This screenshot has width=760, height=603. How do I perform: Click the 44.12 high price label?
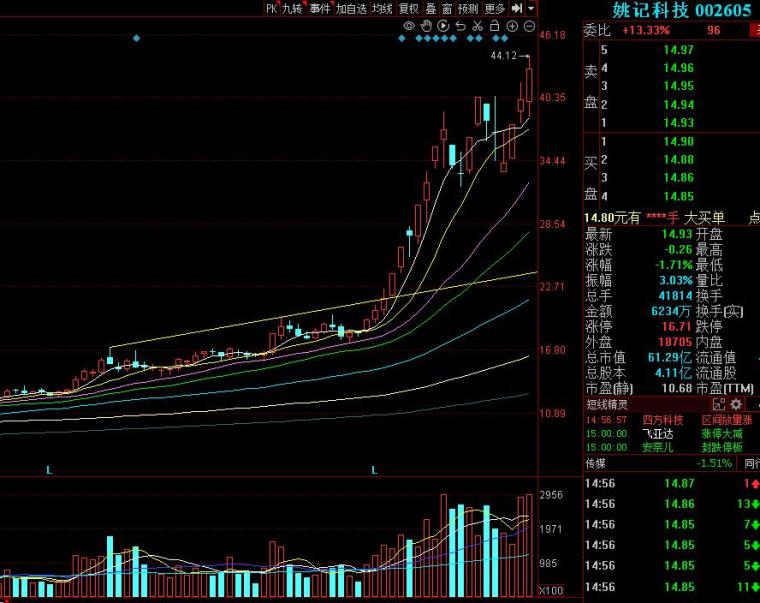click(x=504, y=55)
